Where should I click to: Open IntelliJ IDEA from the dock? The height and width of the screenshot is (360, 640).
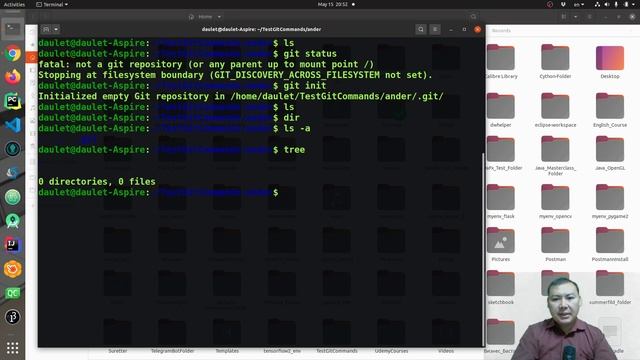[12, 245]
